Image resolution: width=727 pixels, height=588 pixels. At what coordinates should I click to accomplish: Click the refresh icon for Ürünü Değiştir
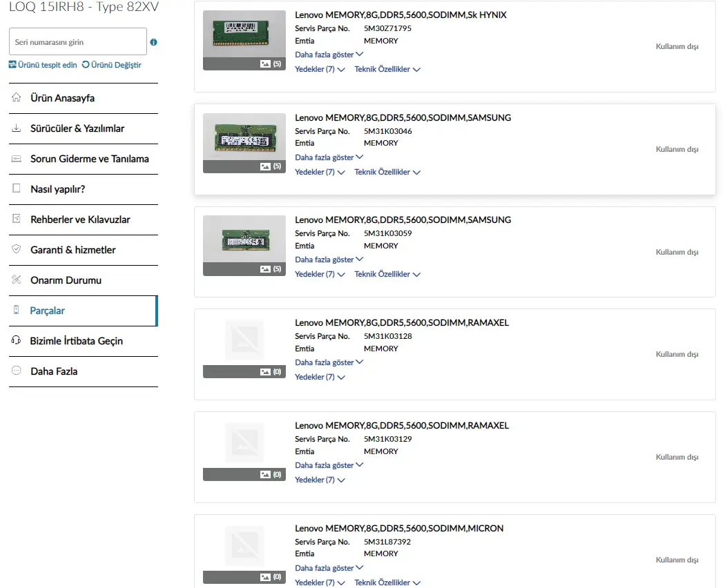click(86, 64)
